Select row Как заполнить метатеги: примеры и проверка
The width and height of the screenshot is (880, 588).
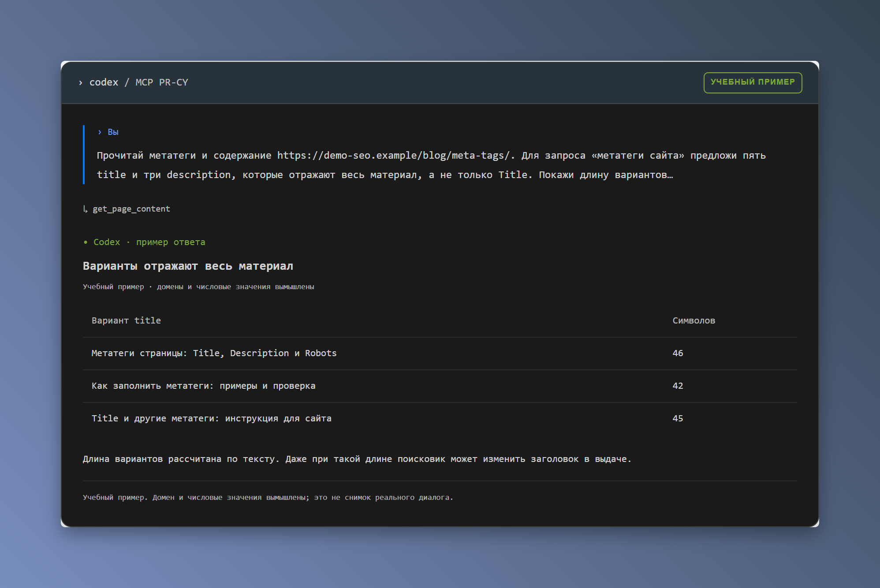440,386
